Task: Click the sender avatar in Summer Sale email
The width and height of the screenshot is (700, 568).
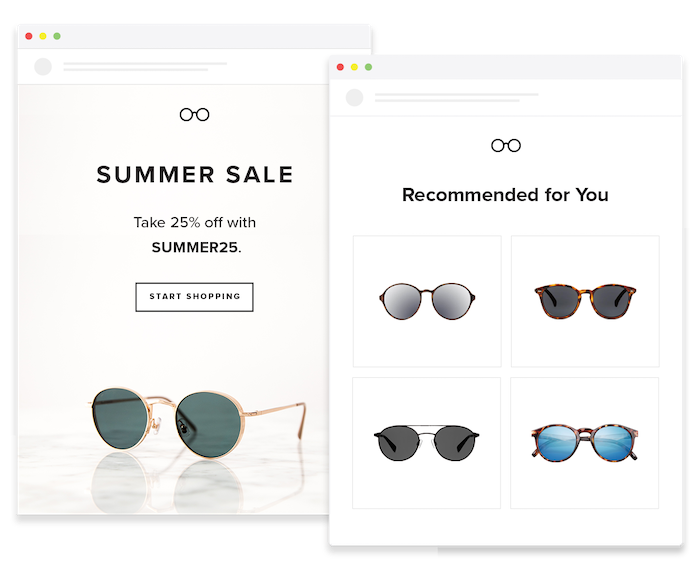Action: click(x=43, y=67)
